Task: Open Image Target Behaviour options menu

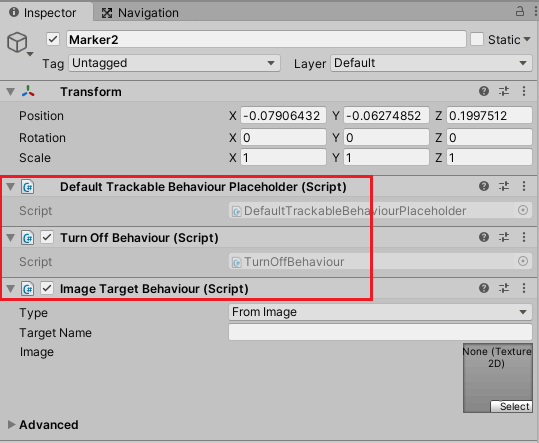Action: [524, 288]
